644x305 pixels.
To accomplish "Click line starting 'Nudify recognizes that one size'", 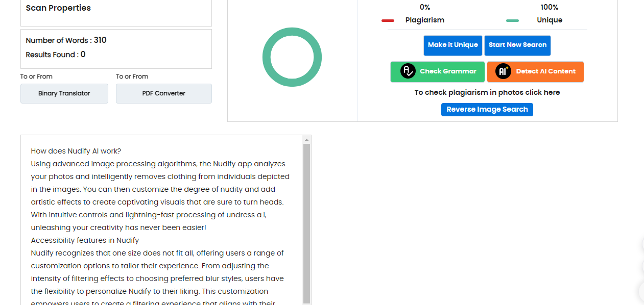I will pyautogui.click(x=157, y=253).
